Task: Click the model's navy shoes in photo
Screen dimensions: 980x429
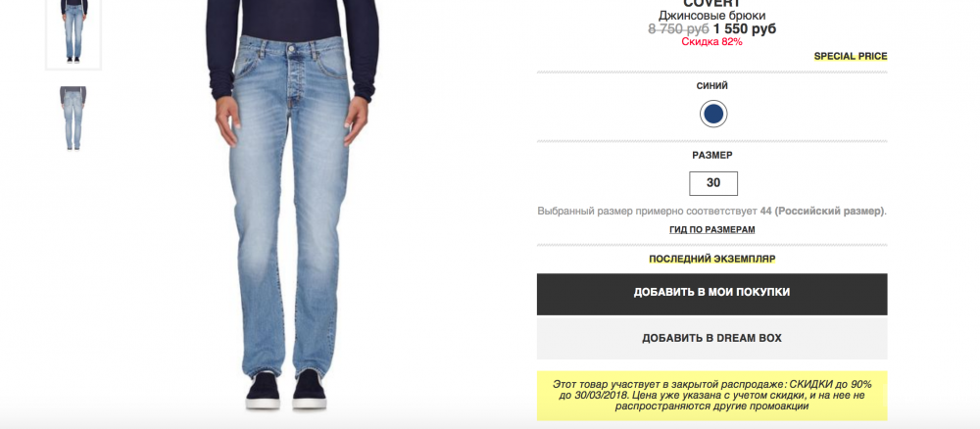Action: (286, 390)
